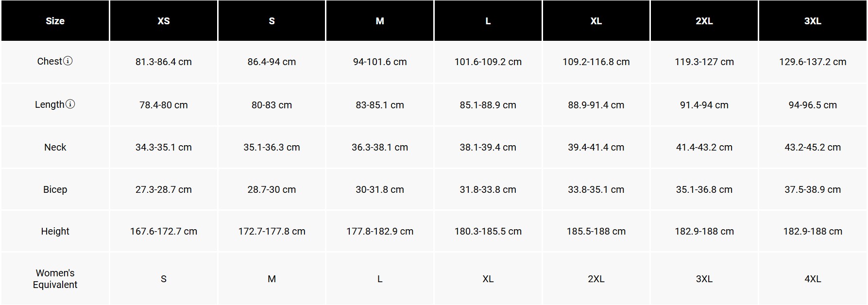868x305 pixels.
Task: Select the XS column header
Action: (x=164, y=21)
